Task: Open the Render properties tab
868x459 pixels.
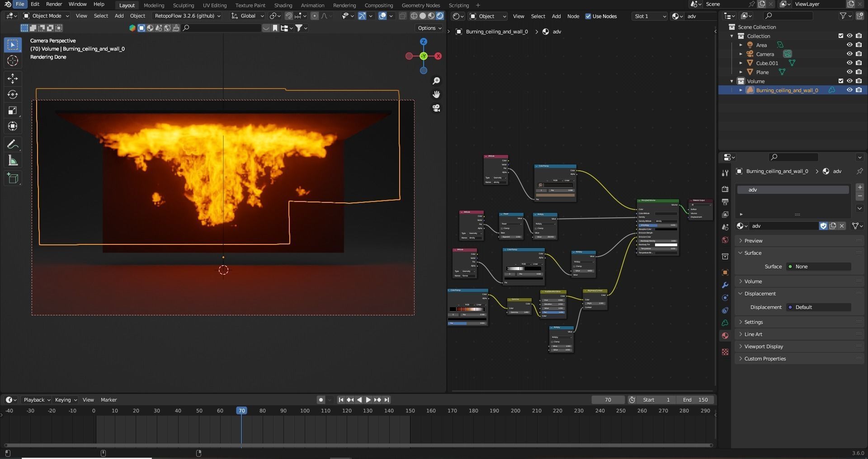Action: [725, 189]
